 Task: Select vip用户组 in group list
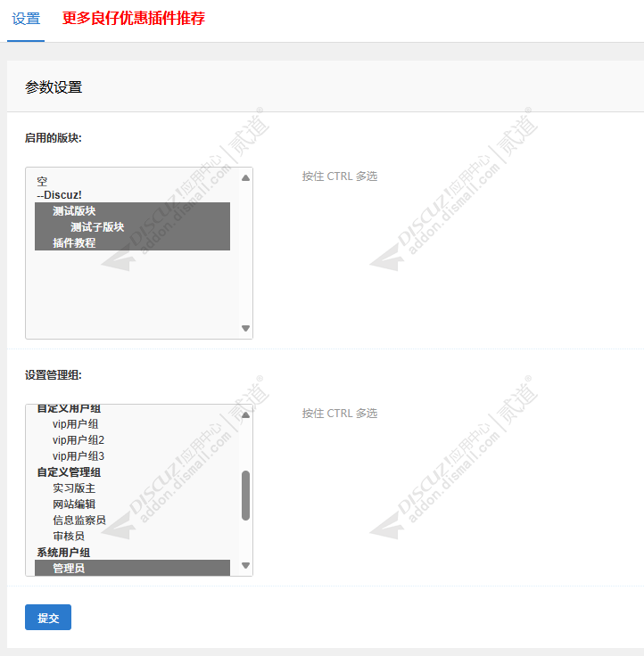tap(132, 423)
